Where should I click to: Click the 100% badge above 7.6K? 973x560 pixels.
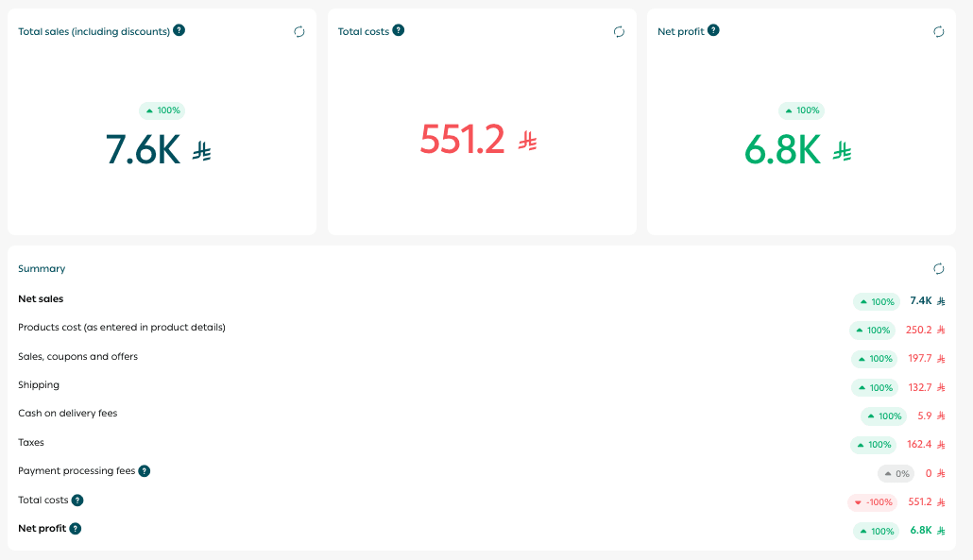pos(162,110)
